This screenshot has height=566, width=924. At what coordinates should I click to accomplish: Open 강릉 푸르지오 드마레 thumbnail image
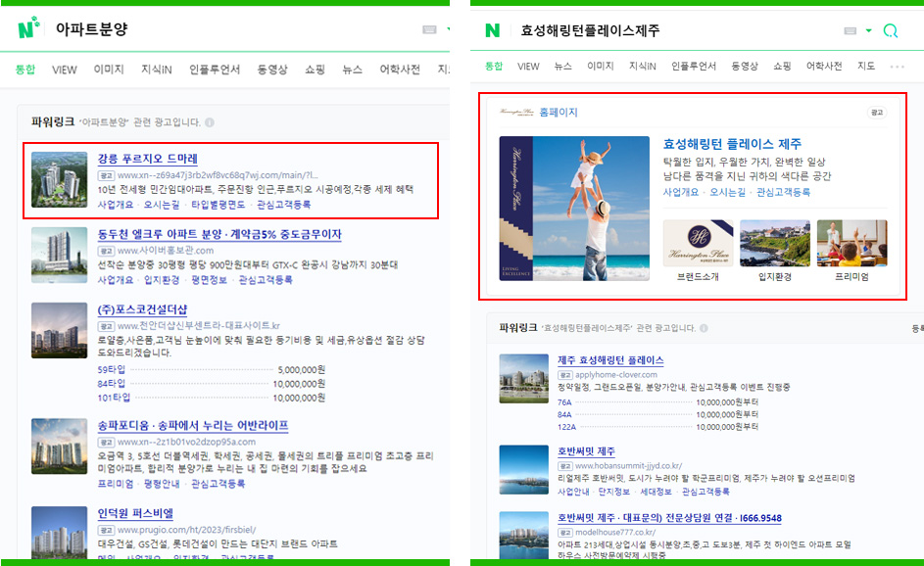coord(59,179)
